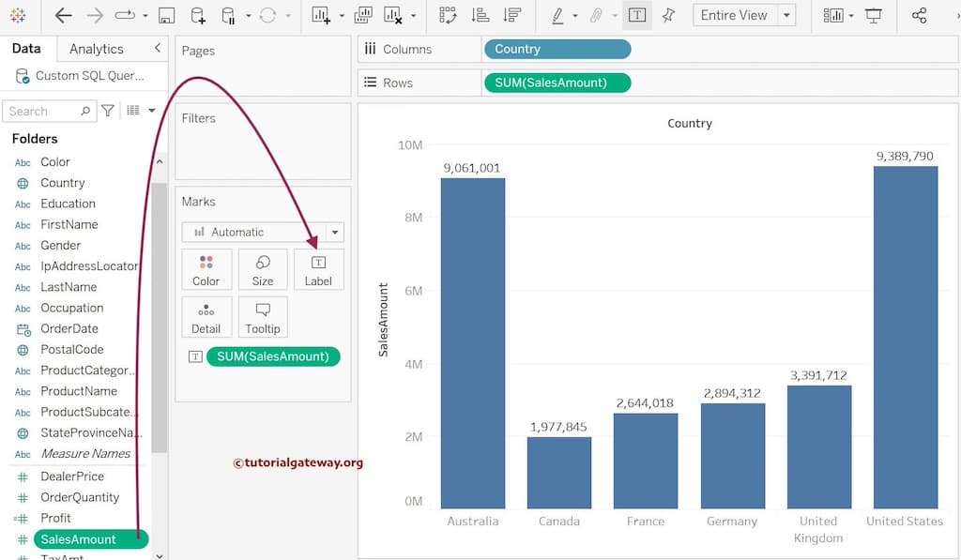Sort Country ascending via toolbar icon

click(482, 15)
